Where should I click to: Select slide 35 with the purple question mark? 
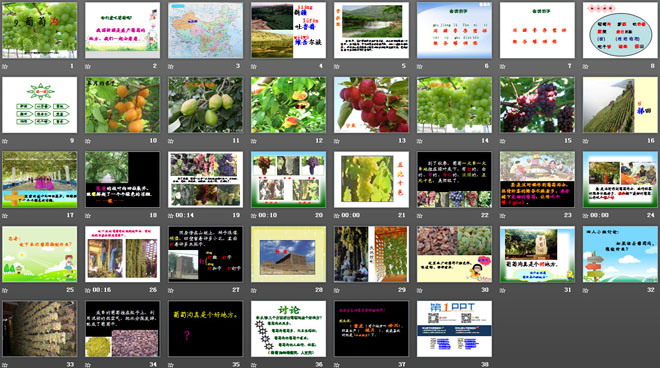205,328
